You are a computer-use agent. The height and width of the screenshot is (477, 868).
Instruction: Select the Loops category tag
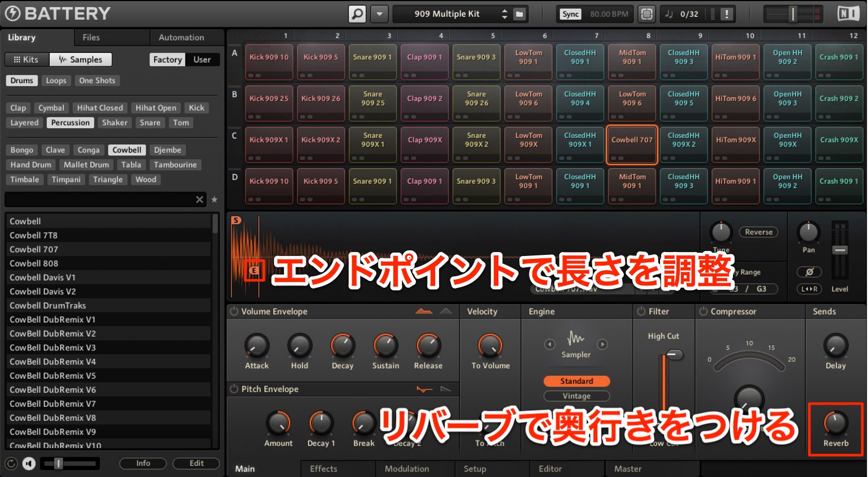pyautogui.click(x=56, y=81)
